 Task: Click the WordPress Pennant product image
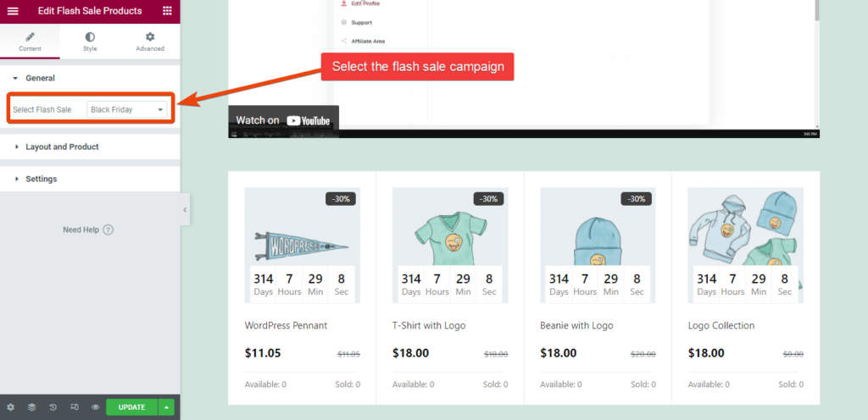[x=303, y=245]
